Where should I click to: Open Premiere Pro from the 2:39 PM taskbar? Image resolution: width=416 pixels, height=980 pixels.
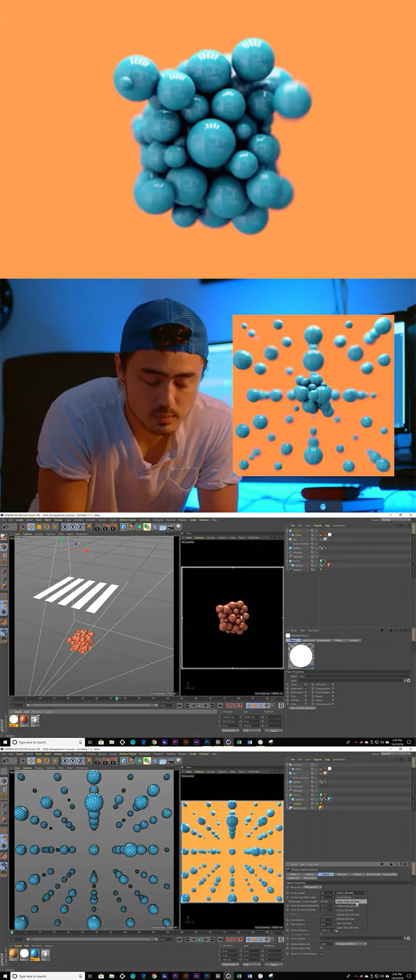pyautogui.click(x=175, y=742)
